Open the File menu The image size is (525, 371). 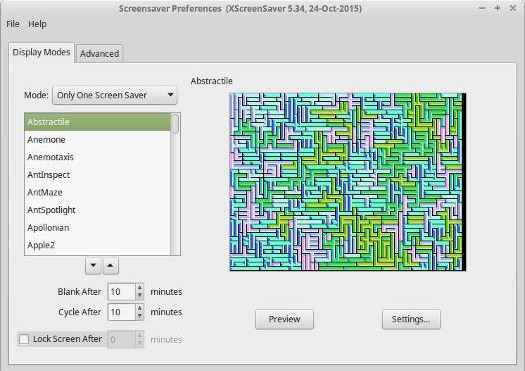tap(13, 24)
